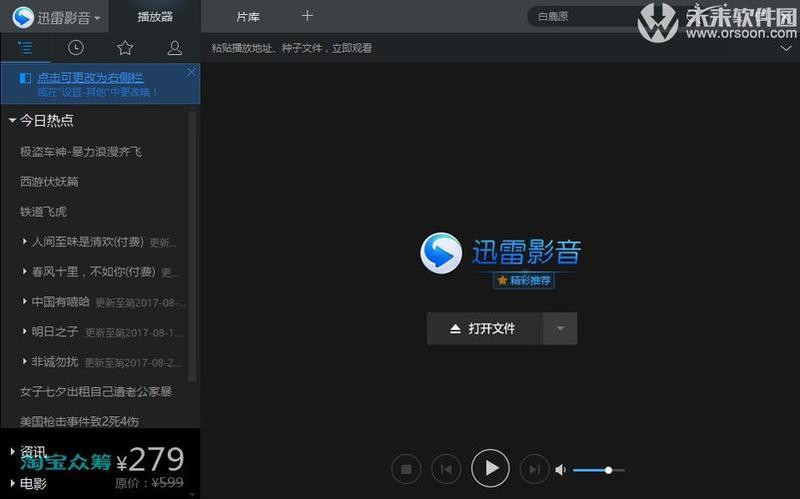The height and width of the screenshot is (499, 800).
Task: Expand 非诚勿扰 item
Action: (x=24, y=361)
